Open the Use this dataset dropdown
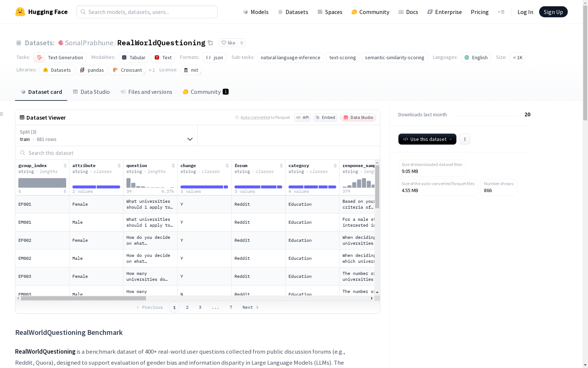The width and height of the screenshot is (588, 368). [x=427, y=139]
